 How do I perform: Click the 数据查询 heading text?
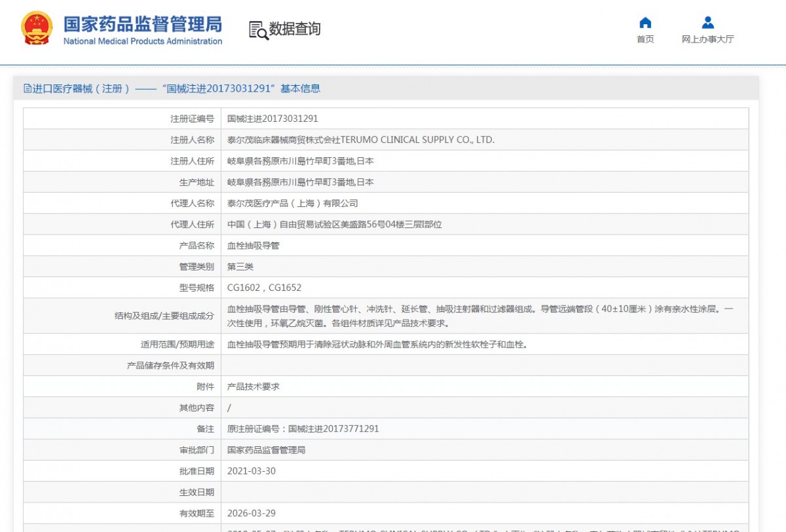coord(295,29)
